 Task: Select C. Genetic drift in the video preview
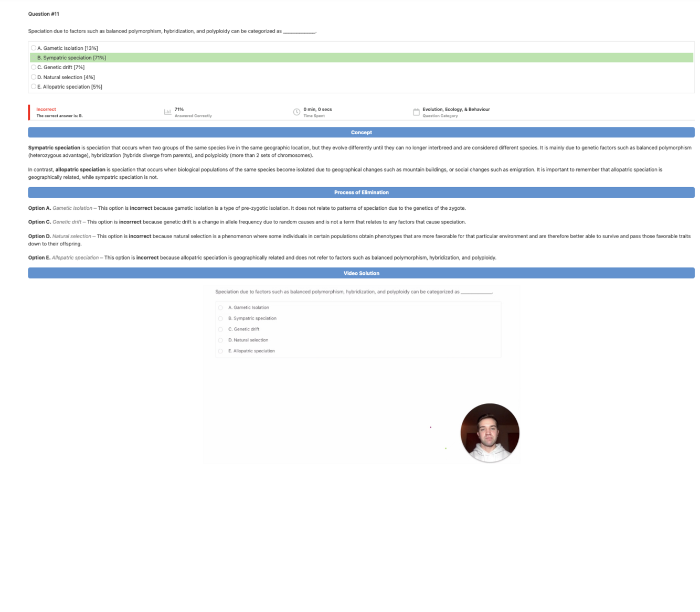220,329
